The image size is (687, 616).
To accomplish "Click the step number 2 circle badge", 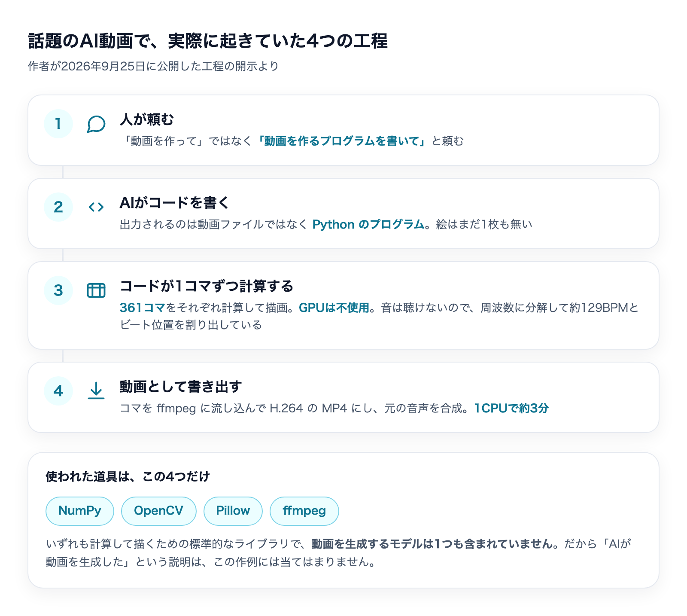I will 58,207.
